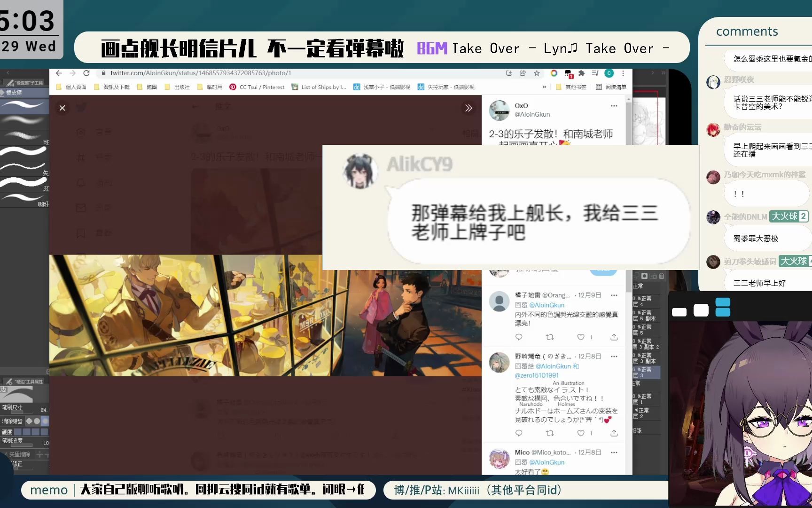Go back in the browser
The image size is (812, 508).
point(59,73)
